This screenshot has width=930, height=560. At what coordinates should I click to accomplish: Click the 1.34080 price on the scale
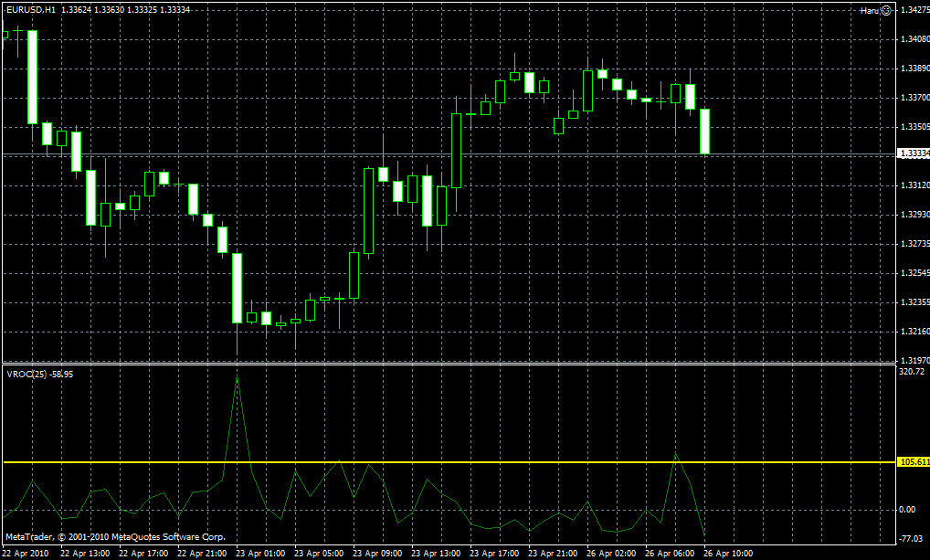[913, 39]
